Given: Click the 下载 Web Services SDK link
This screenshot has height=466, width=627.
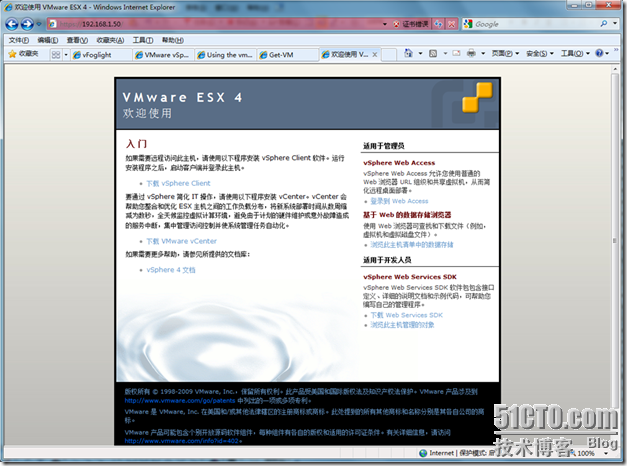Looking at the screenshot, I should coord(406,315).
